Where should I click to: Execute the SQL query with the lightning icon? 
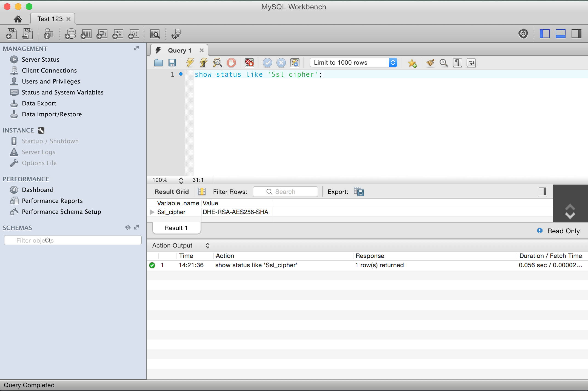[190, 63]
